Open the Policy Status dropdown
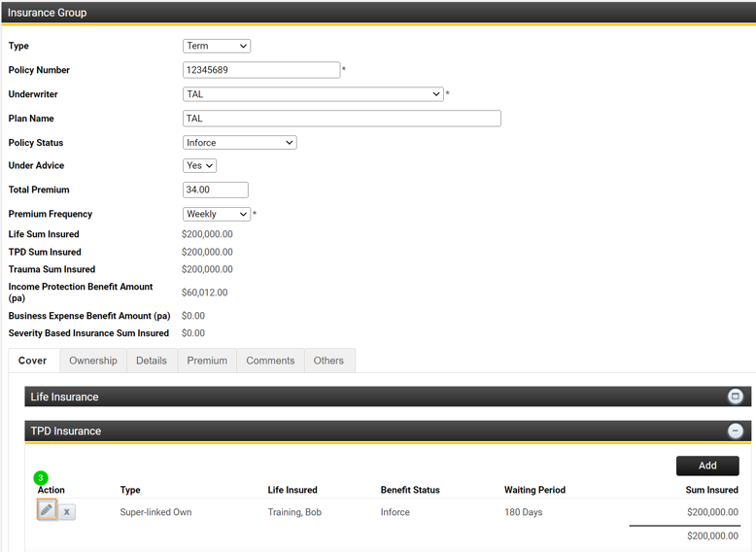756x552 pixels. tap(239, 143)
